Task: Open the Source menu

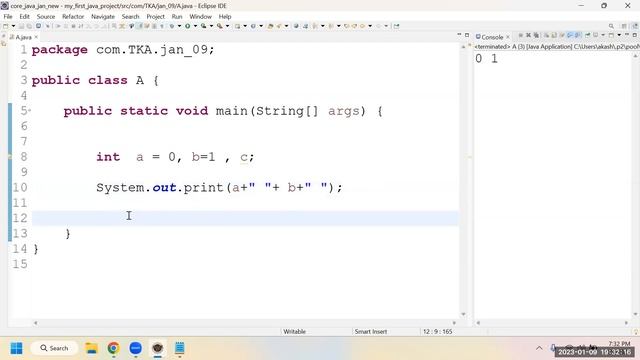Action: (x=46, y=16)
